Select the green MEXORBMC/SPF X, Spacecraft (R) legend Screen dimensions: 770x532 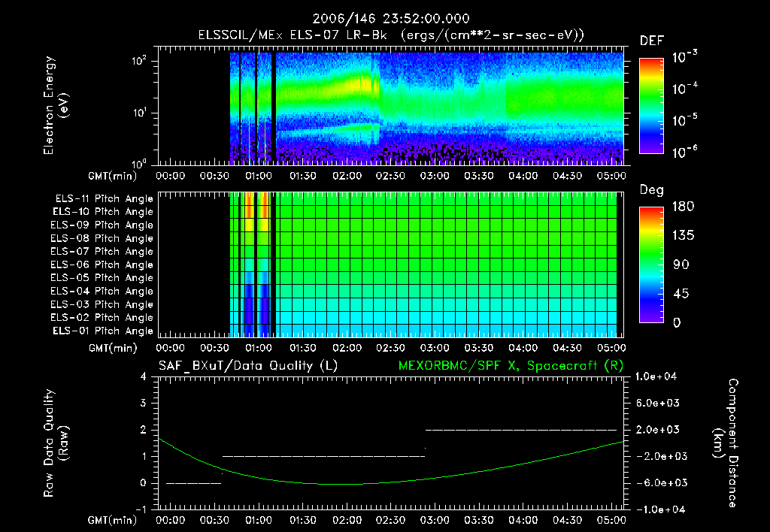pos(511,366)
